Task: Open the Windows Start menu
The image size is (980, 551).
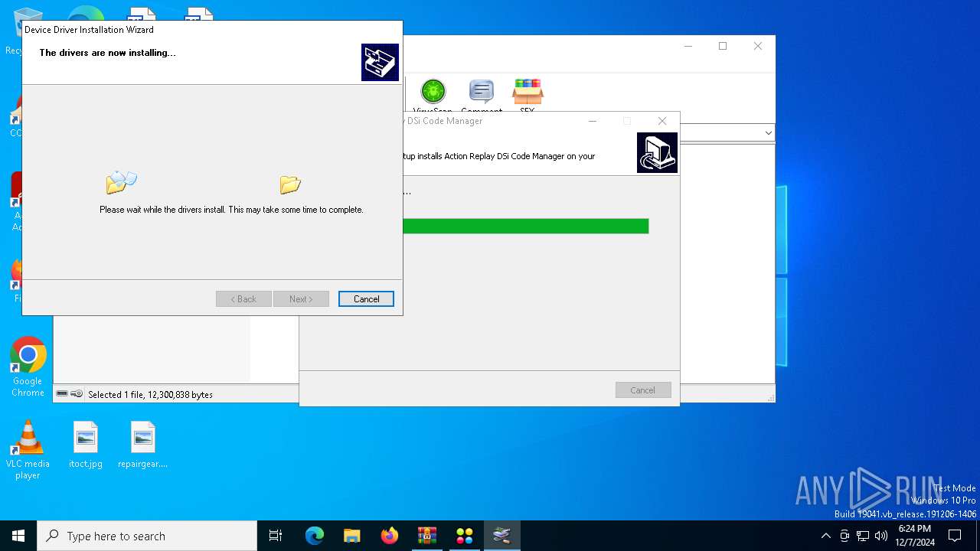Action: [18, 536]
